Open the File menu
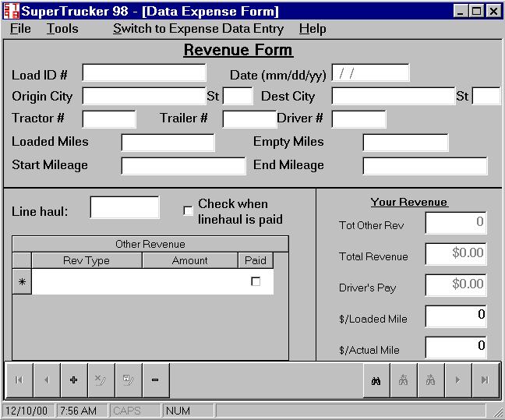This screenshot has width=505, height=420. tap(20, 29)
